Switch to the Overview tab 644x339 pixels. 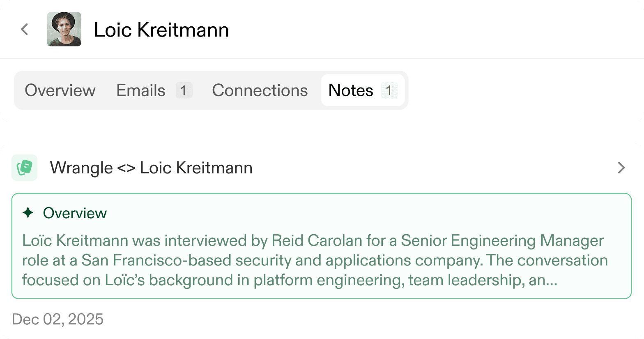tap(60, 90)
